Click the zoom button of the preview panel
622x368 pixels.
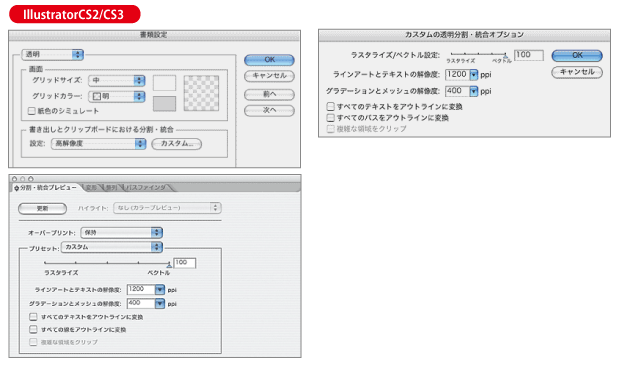click(31, 179)
